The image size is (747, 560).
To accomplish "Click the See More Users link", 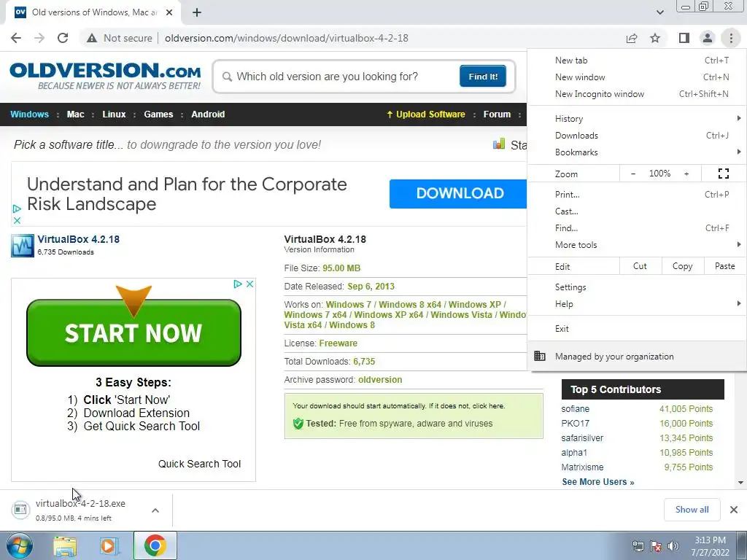I will click(598, 482).
